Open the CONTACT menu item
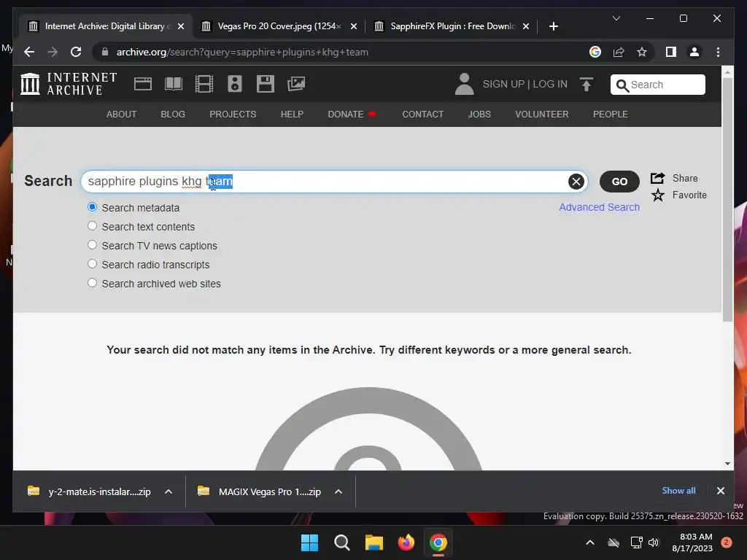Viewport: 747px width, 560px height. [423, 114]
